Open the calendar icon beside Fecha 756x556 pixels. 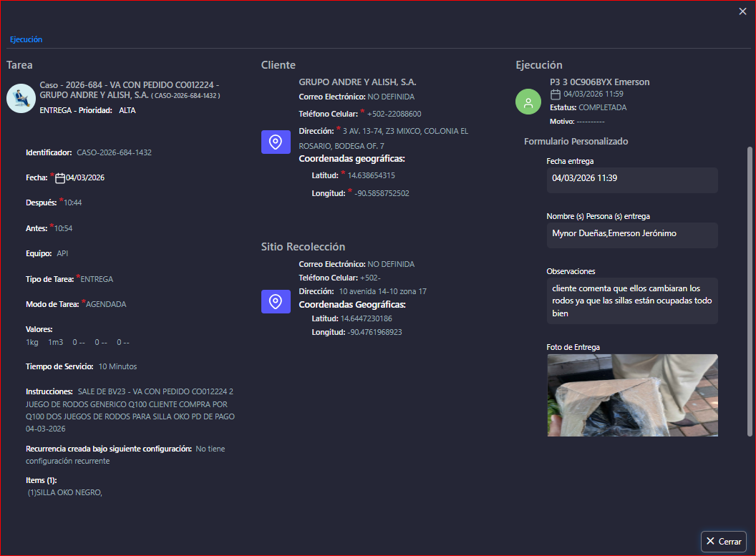click(x=60, y=178)
